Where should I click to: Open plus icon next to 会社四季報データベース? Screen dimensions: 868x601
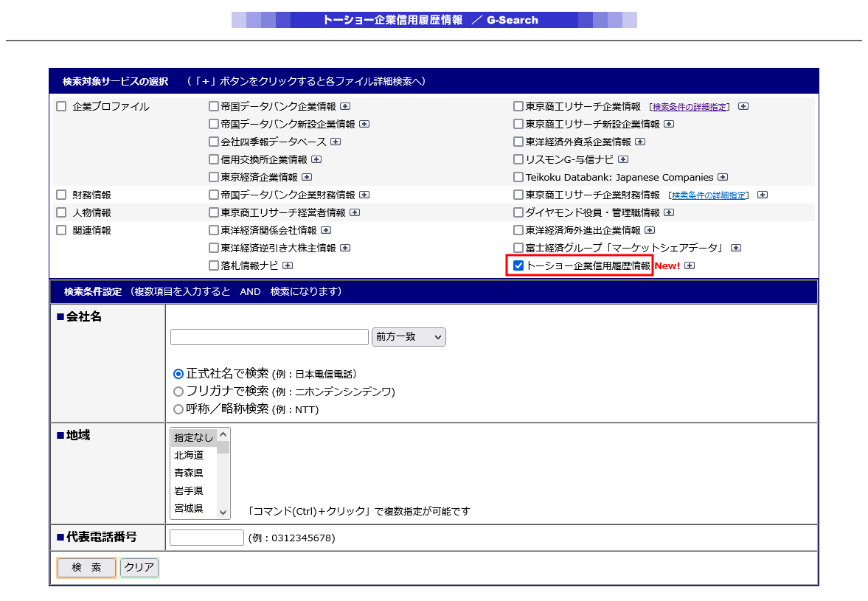336,142
